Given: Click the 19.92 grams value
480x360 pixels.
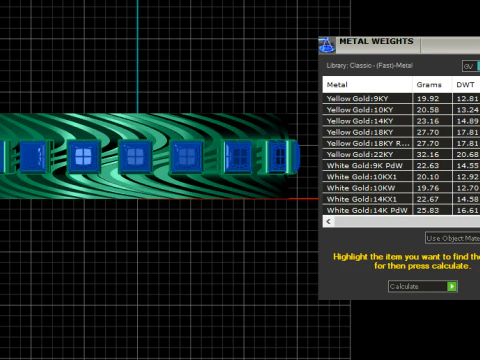Looking at the screenshot, I should tap(428, 99).
